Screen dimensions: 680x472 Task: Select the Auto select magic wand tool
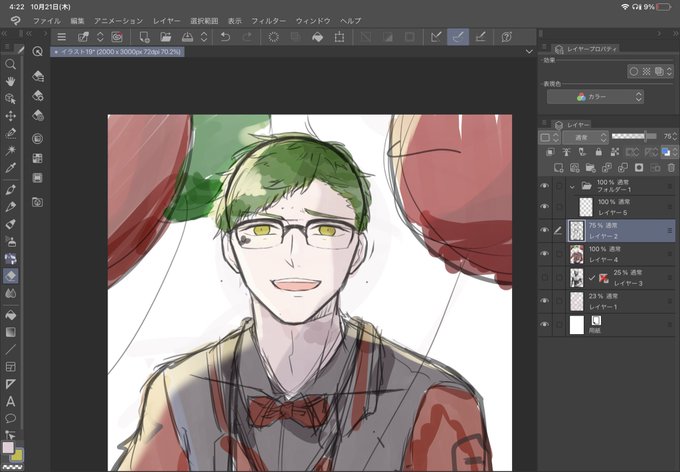click(10, 150)
